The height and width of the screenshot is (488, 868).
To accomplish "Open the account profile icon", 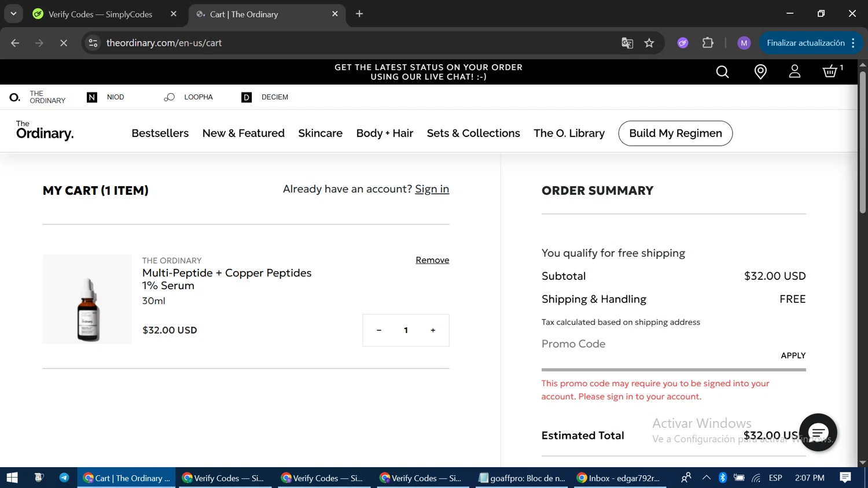I will 795,72.
